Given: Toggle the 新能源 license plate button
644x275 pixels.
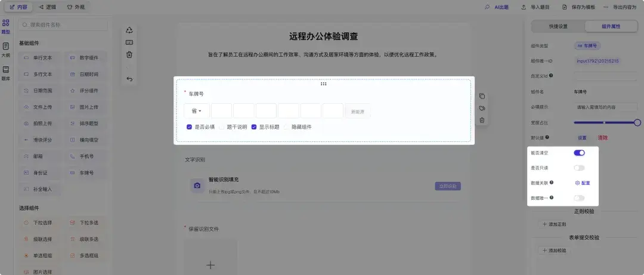Looking at the screenshot, I should 357,111.
